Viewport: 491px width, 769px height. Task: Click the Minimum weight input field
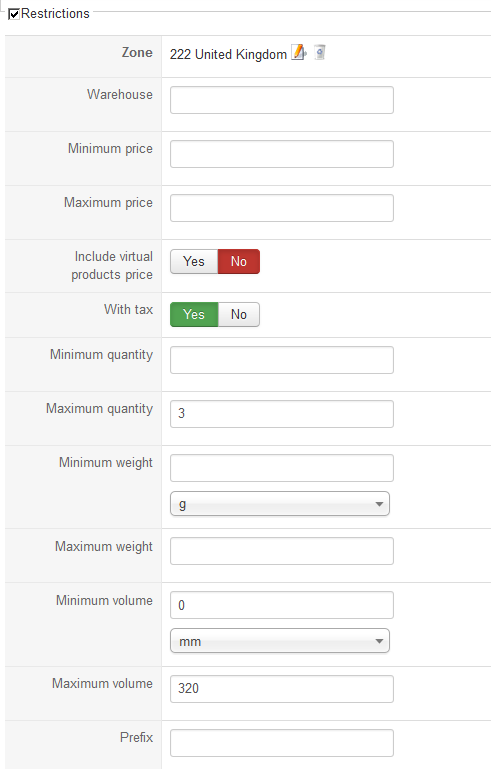(x=282, y=468)
